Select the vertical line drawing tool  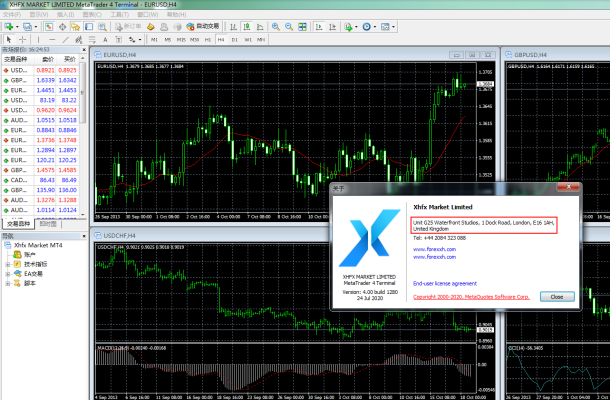tap(38, 39)
